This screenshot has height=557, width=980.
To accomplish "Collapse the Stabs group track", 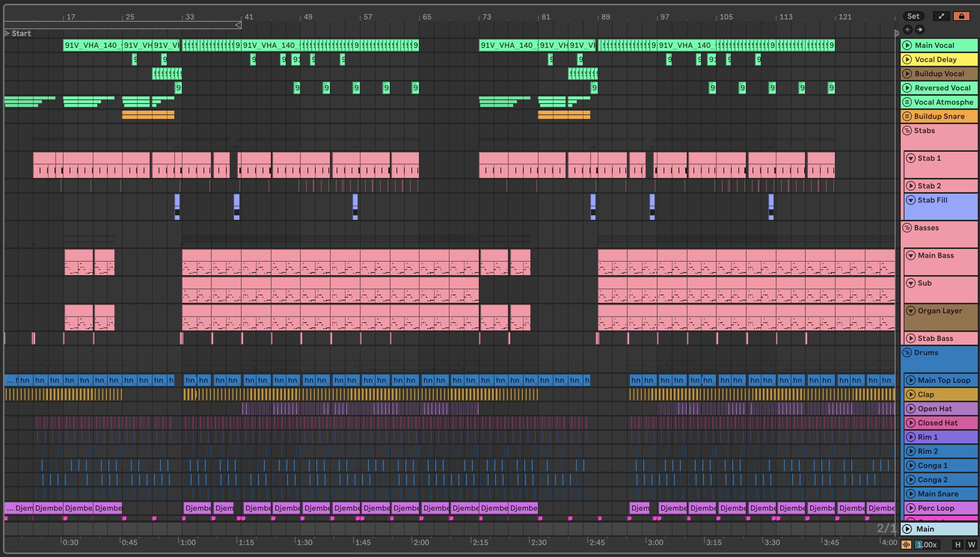I will click(x=907, y=130).
